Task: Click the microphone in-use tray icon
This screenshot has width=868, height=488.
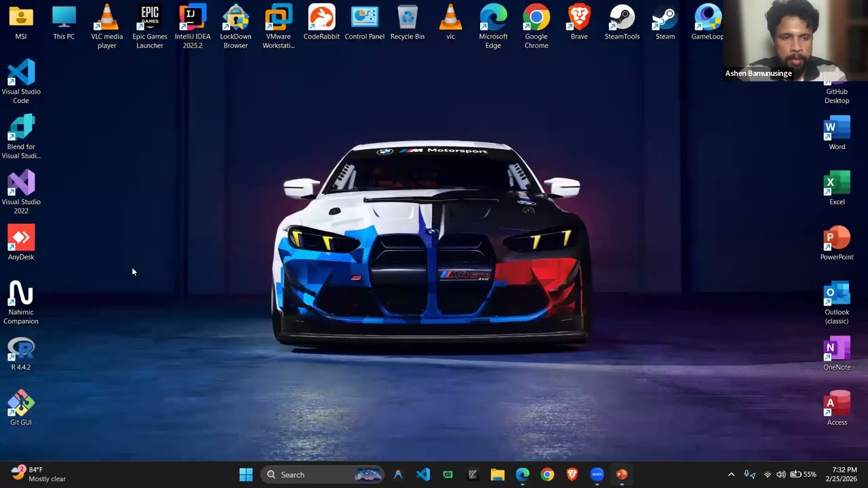Action: pos(749,474)
